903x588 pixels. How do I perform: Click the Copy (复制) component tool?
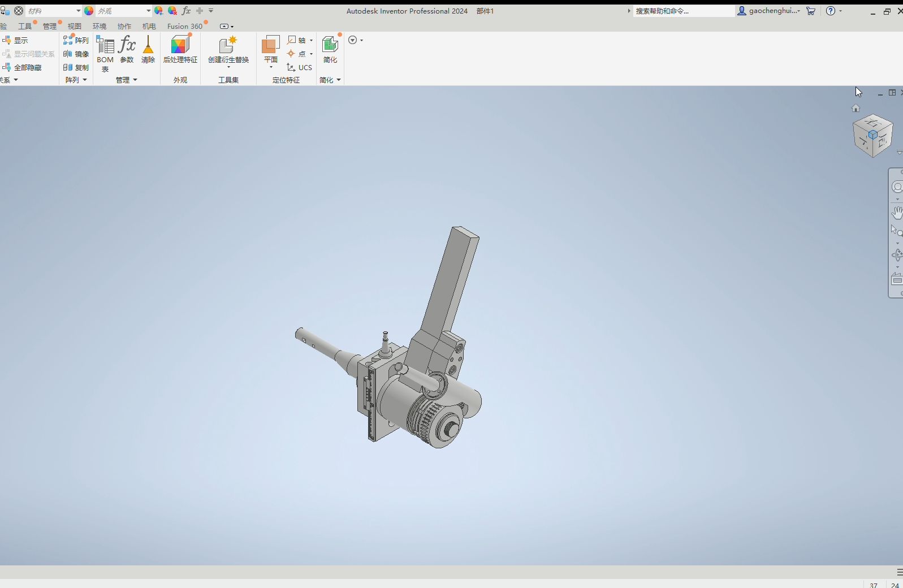(x=76, y=67)
